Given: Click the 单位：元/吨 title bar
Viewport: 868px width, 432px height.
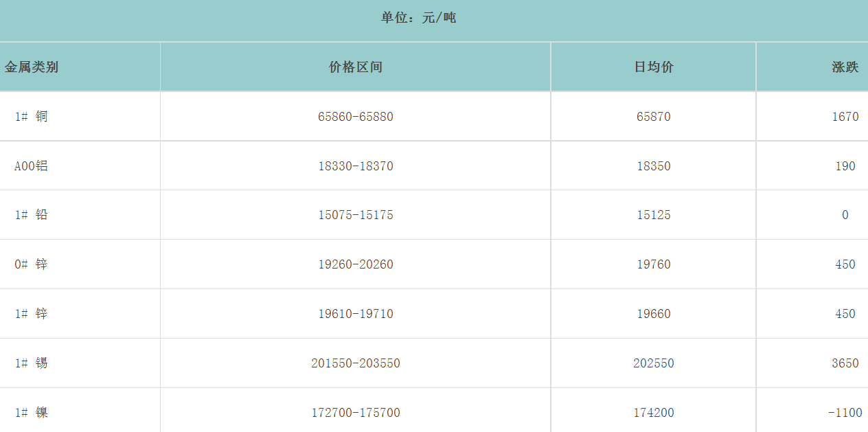Looking at the screenshot, I should click(x=419, y=18).
